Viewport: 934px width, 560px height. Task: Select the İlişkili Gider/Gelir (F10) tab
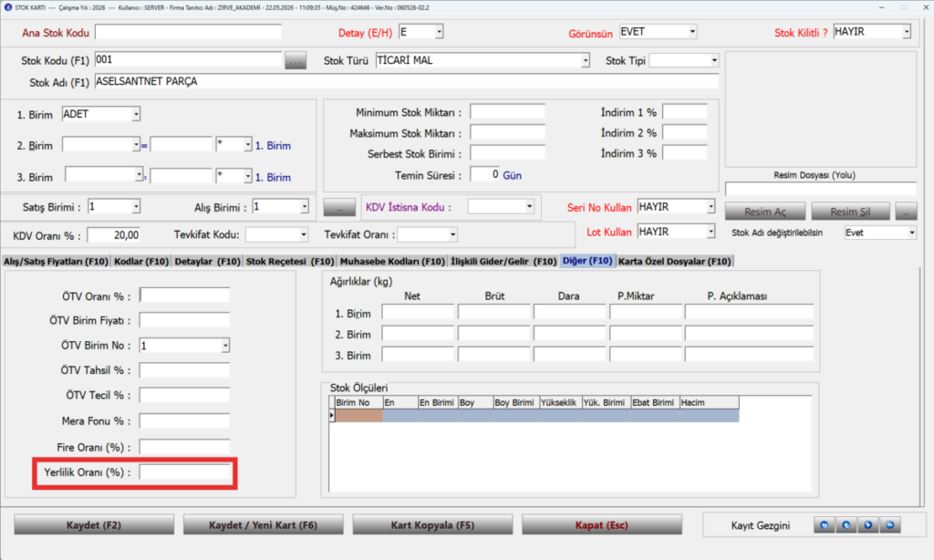(x=503, y=261)
